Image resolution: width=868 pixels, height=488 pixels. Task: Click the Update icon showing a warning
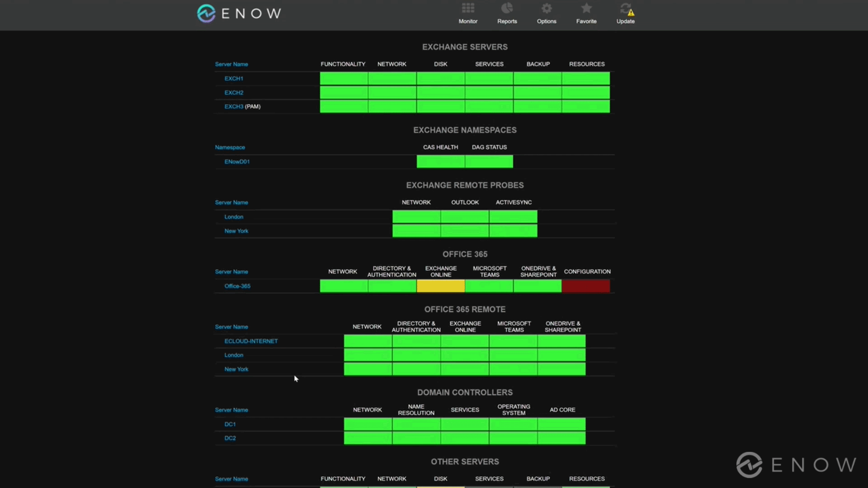[x=626, y=12]
